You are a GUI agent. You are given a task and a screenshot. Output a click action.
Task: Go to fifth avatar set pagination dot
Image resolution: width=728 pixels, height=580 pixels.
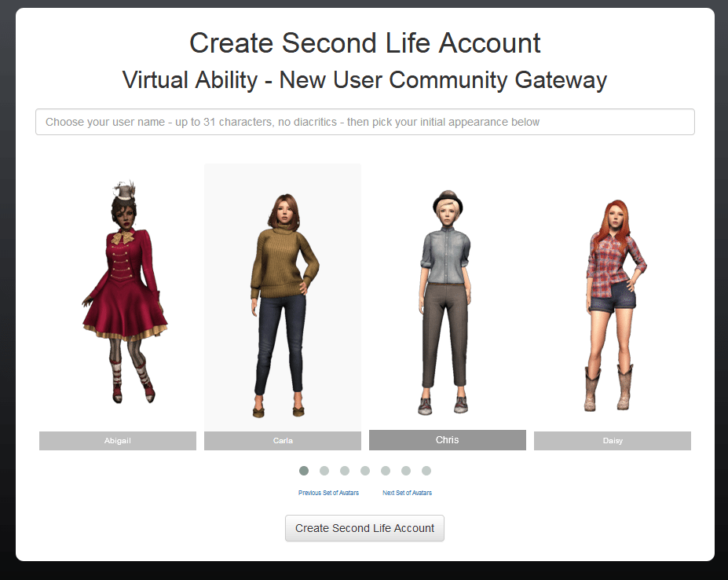(x=386, y=471)
